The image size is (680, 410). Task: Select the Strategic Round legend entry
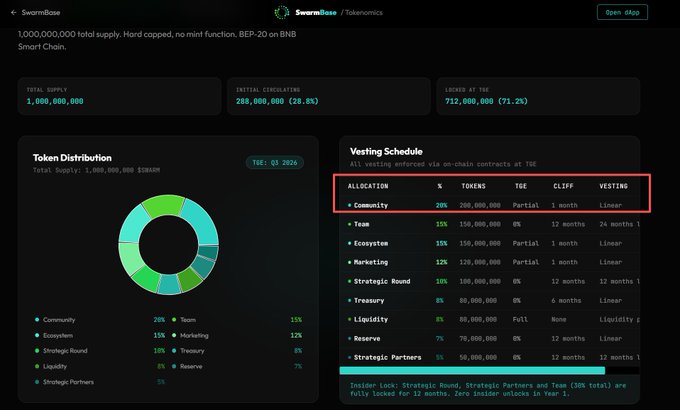[100, 351]
